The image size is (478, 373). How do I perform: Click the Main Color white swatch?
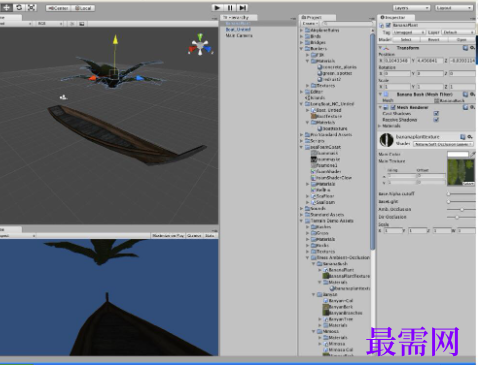coord(458,154)
